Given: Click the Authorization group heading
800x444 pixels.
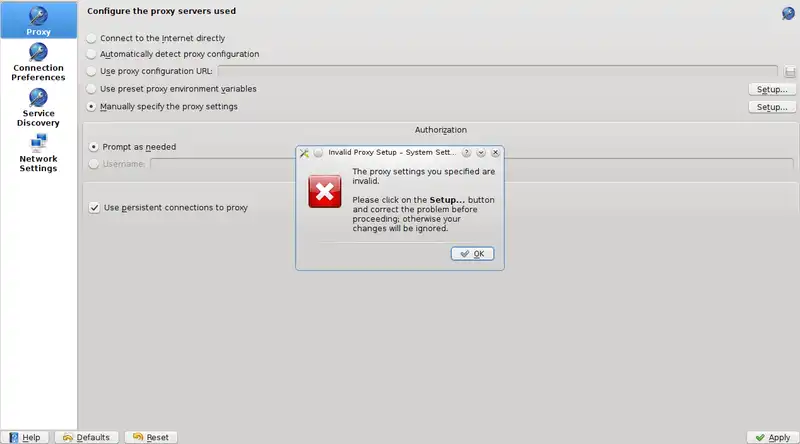Looking at the screenshot, I should (x=441, y=130).
